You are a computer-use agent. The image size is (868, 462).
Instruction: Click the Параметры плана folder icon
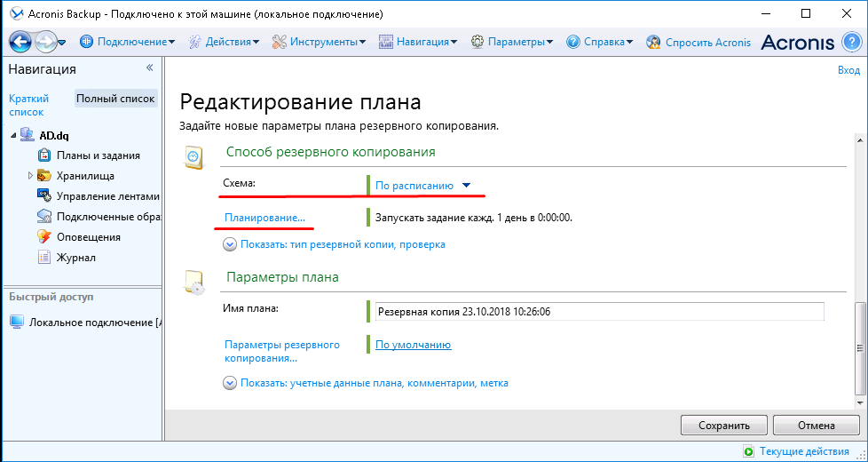(193, 283)
